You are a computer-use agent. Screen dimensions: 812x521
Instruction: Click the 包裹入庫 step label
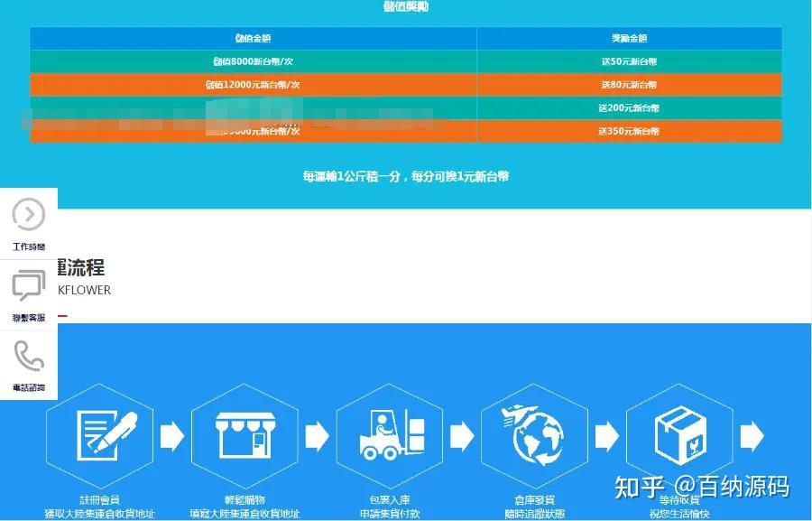point(390,499)
